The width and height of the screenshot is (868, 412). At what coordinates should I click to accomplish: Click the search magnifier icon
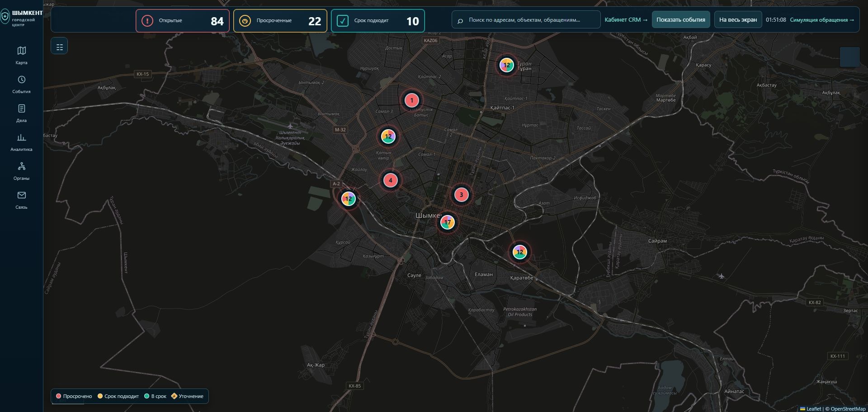tap(460, 20)
